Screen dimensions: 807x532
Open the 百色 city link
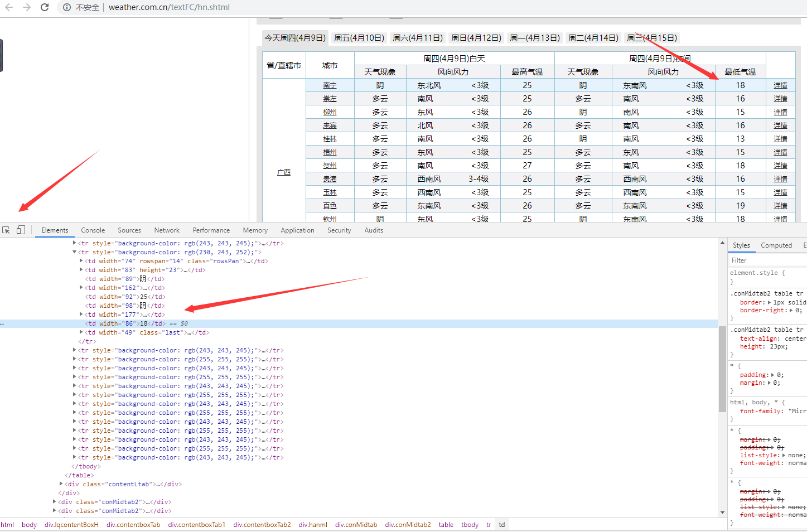click(x=330, y=206)
